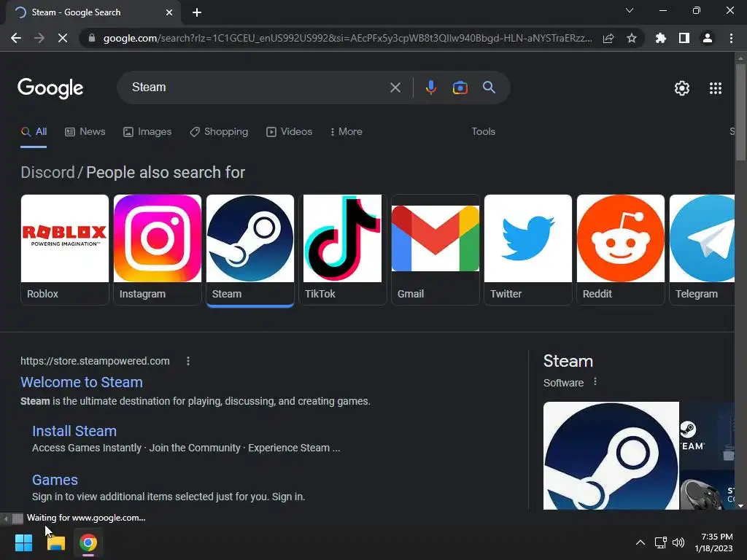
Task: Click the scrollbar down arrow
Action: [740, 506]
